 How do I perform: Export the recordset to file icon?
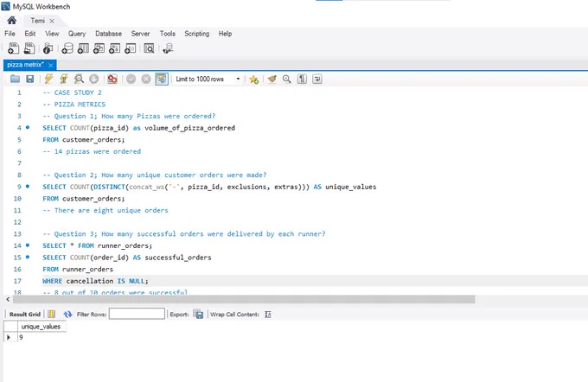[198, 314]
